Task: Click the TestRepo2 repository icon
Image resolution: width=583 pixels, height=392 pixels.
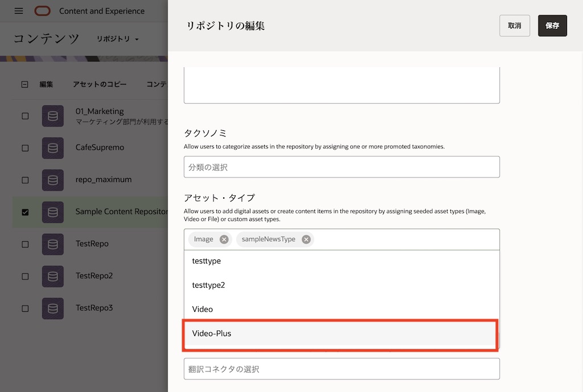Action: [x=53, y=276]
